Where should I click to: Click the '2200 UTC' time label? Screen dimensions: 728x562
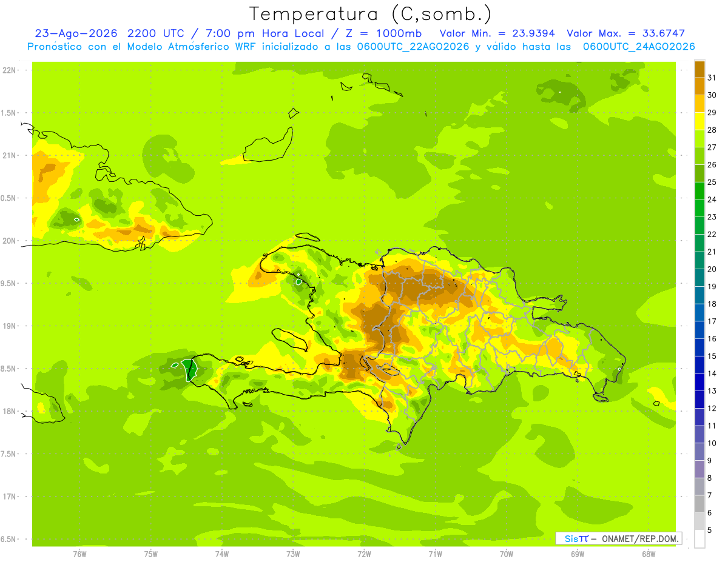coord(158,33)
